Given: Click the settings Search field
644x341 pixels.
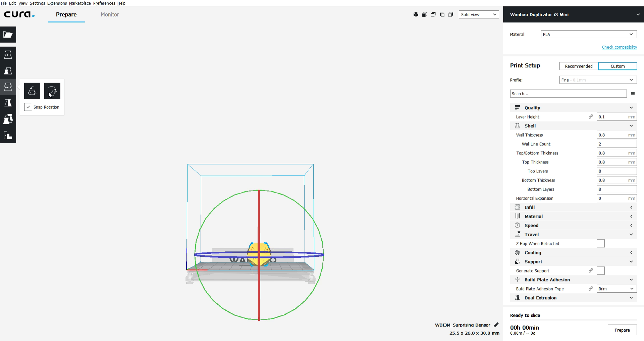Looking at the screenshot, I should click(568, 94).
